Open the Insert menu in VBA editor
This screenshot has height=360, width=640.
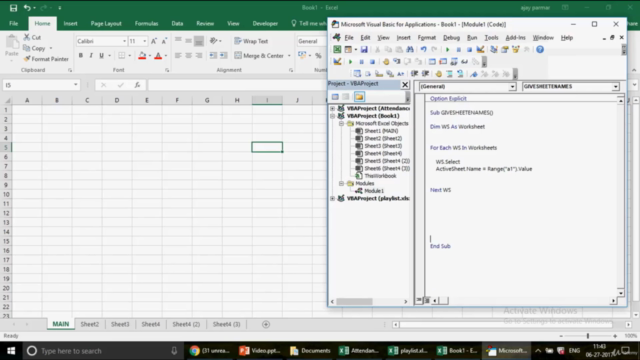click(403, 38)
